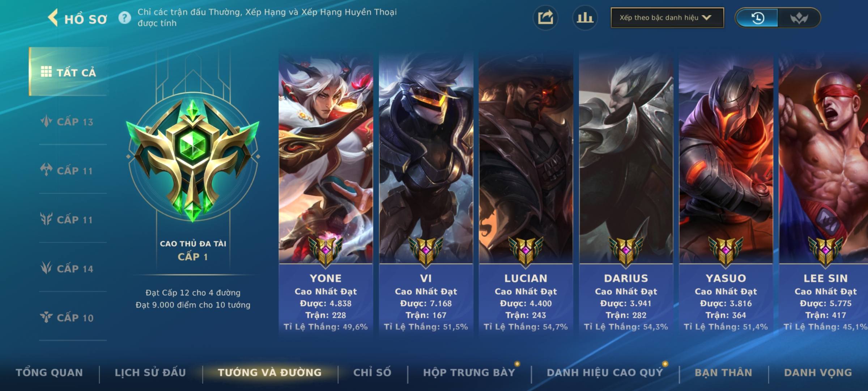Tap the share profile icon
The width and height of the screenshot is (868, 391).
pyautogui.click(x=545, y=18)
